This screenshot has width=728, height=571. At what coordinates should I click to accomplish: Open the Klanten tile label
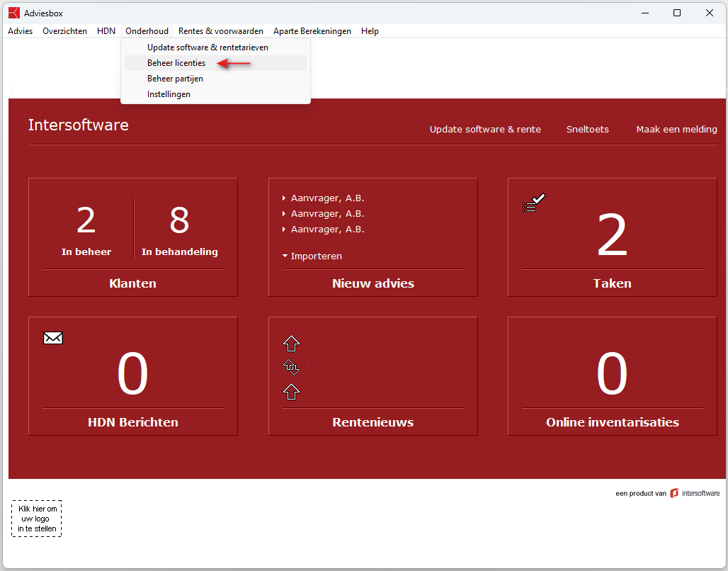point(133,283)
